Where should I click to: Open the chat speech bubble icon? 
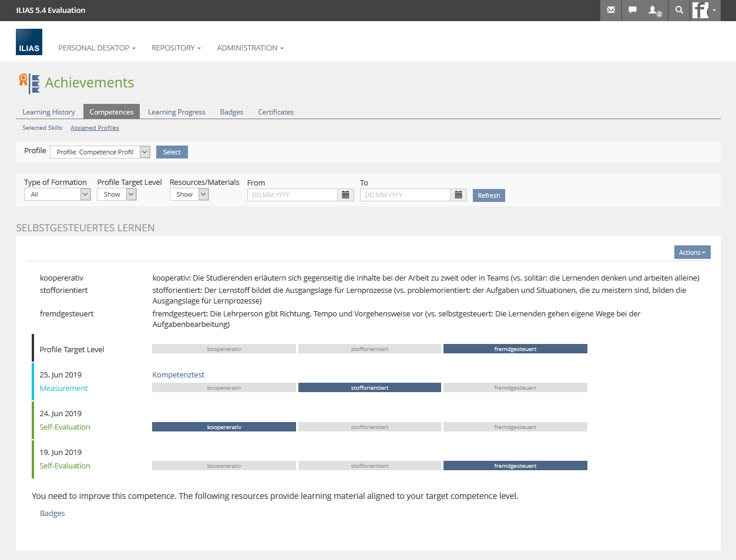pyautogui.click(x=633, y=10)
